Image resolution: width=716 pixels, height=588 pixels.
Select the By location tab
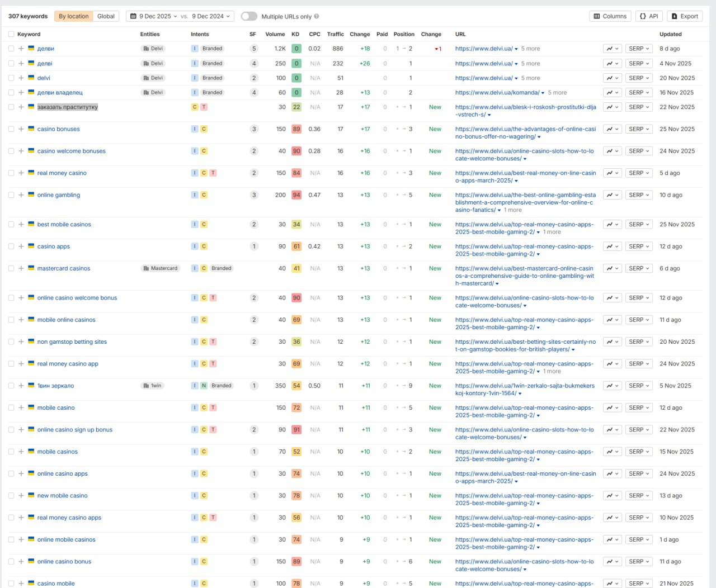tap(74, 16)
